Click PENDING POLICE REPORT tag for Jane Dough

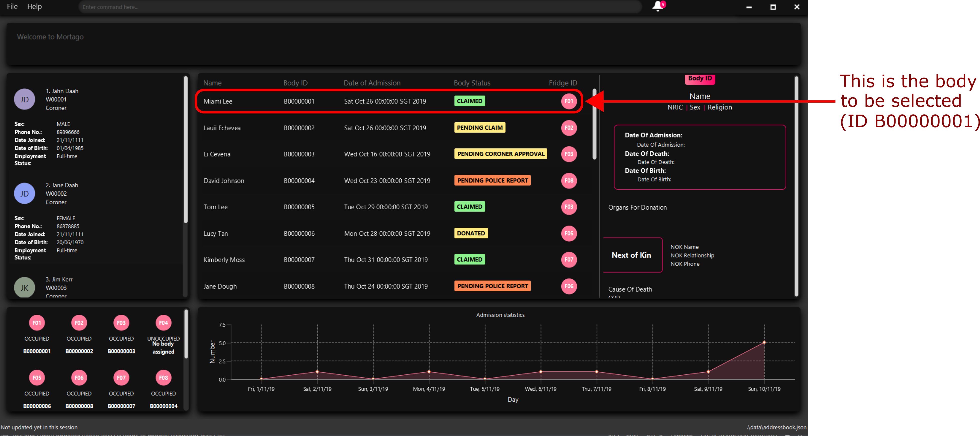click(x=492, y=286)
